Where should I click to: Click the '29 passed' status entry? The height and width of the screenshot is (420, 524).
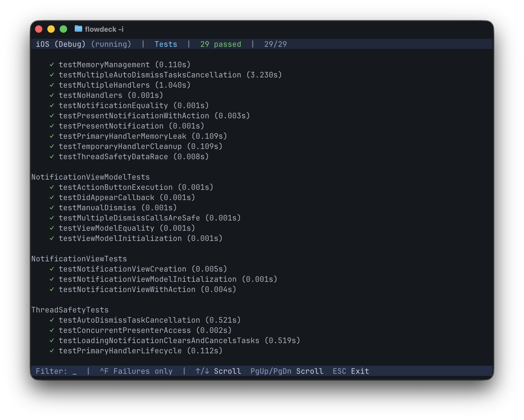[x=221, y=44]
